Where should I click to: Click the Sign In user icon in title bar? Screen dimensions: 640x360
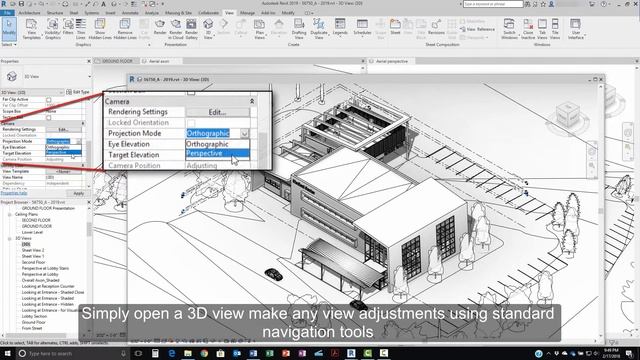(551, 4)
